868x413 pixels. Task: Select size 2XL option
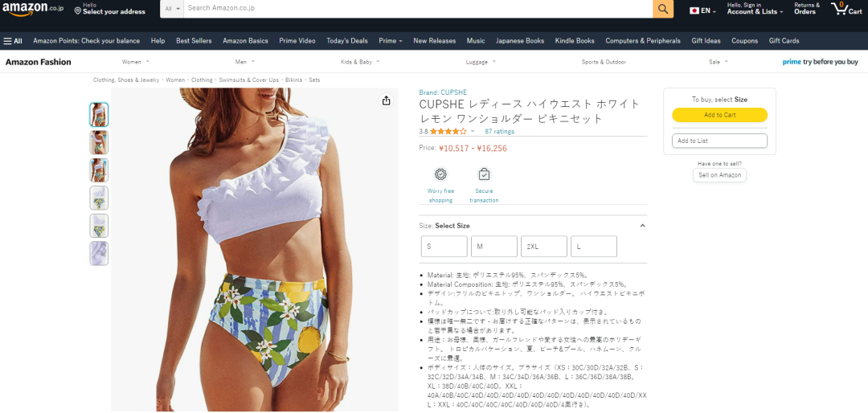coord(543,247)
